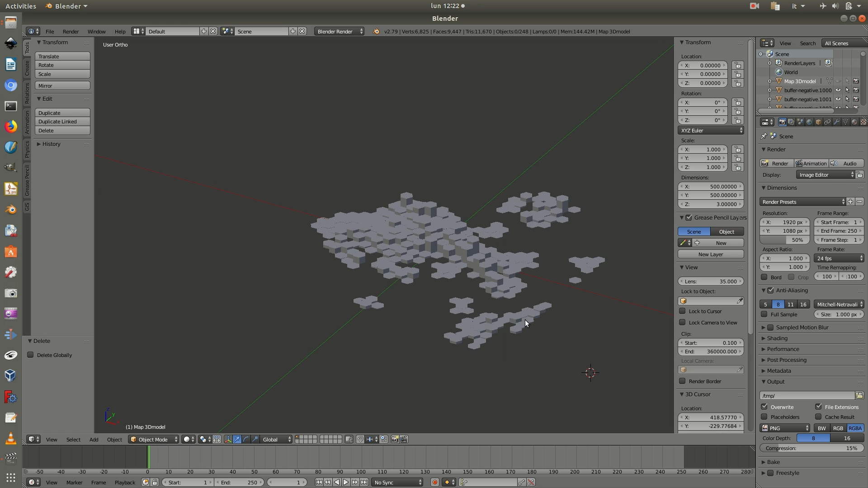
Task: Open the Render properties tab (camera icon)
Action: pyautogui.click(x=782, y=122)
